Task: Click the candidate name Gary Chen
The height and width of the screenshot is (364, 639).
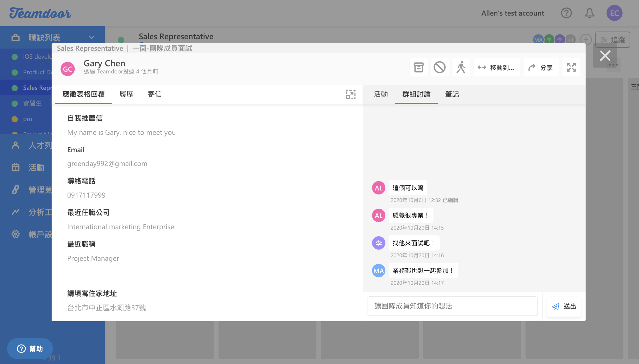Action: click(105, 63)
